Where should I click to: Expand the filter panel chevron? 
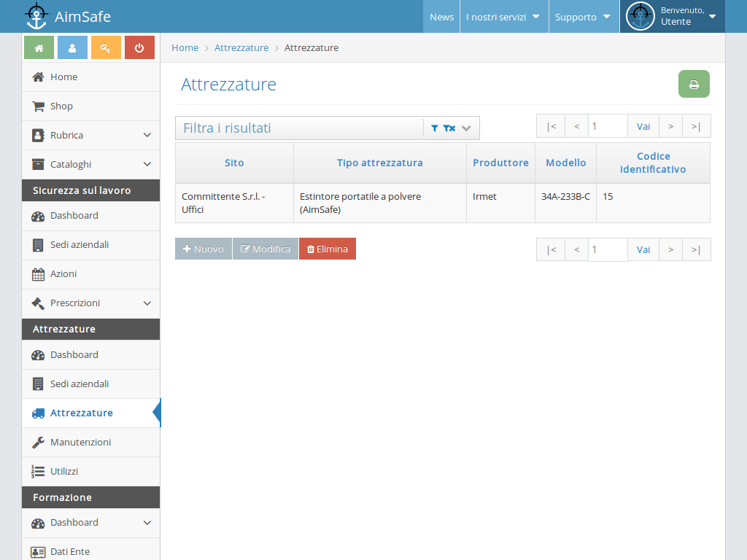click(466, 128)
